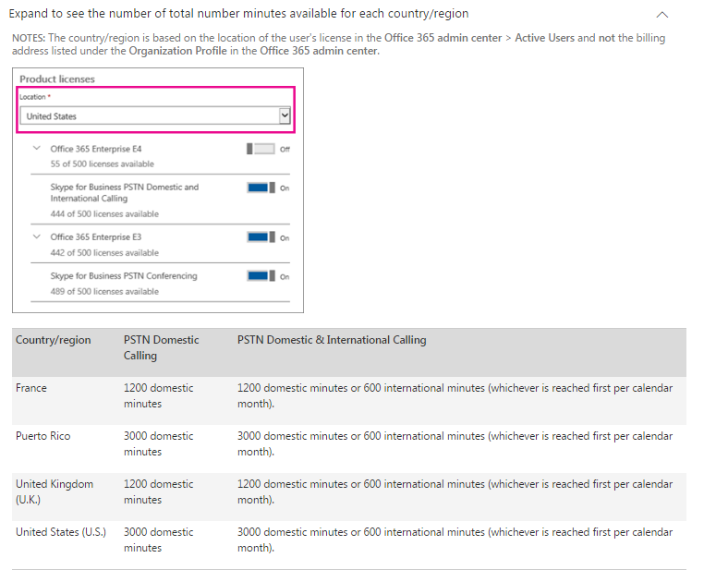Select the 'Office 365 Enterprise E4' license name
The image size is (728, 582).
pyautogui.click(x=96, y=149)
